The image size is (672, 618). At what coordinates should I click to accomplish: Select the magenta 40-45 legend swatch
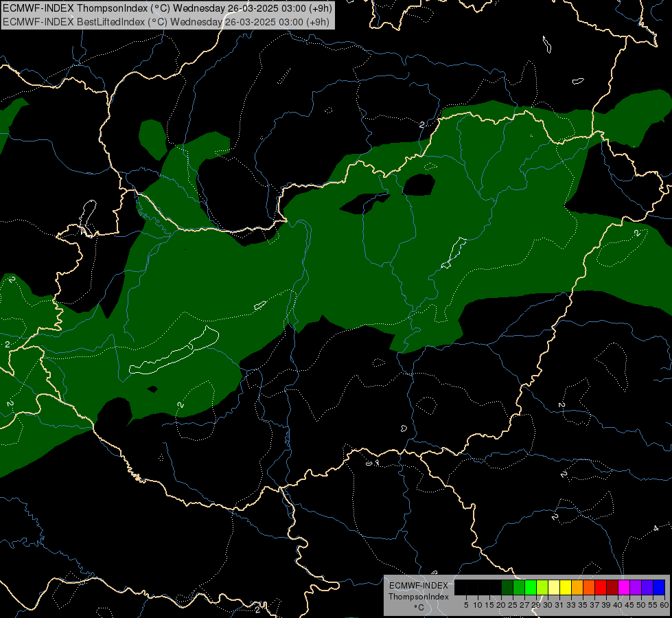(x=624, y=587)
